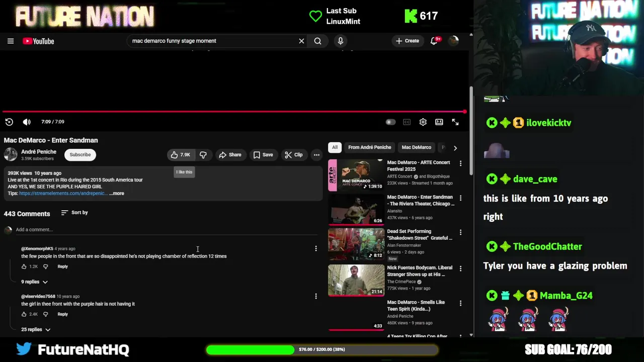644x362 pixels.
Task: Dislike the purple hair comment
Action: click(x=45, y=314)
